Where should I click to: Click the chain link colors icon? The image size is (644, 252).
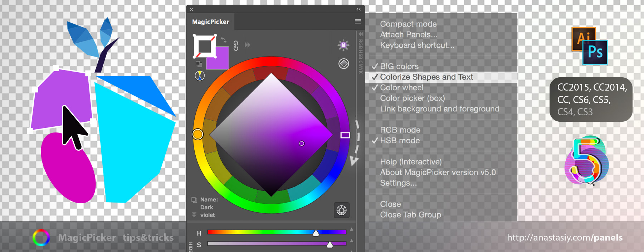click(236, 45)
